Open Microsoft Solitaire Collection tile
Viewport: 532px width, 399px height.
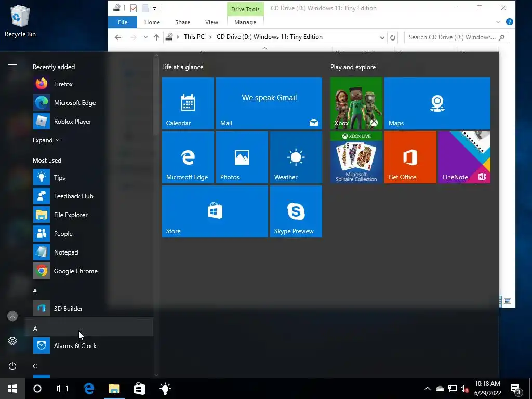tap(356, 157)
